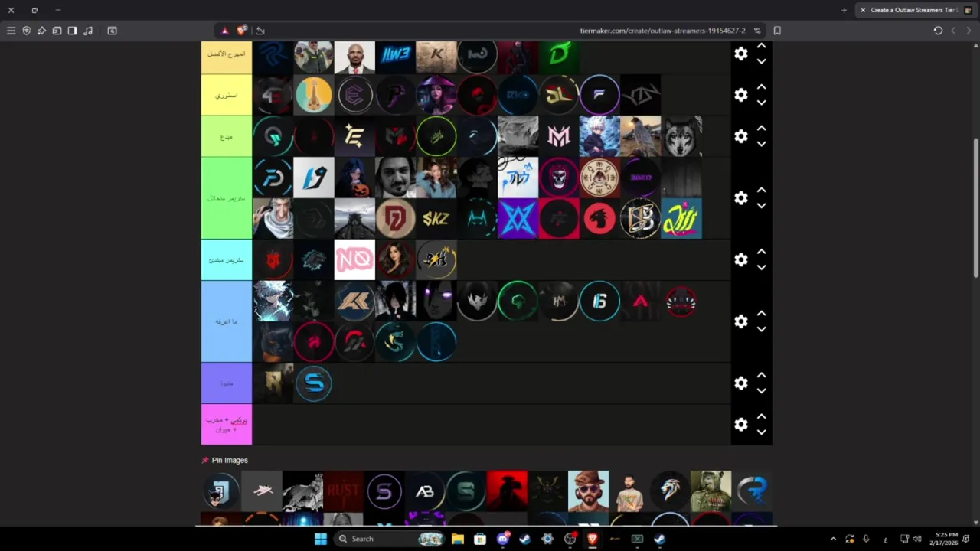Select the bearded man face thumbnail
The image size is (980, 551).
[x=395, y=178]
